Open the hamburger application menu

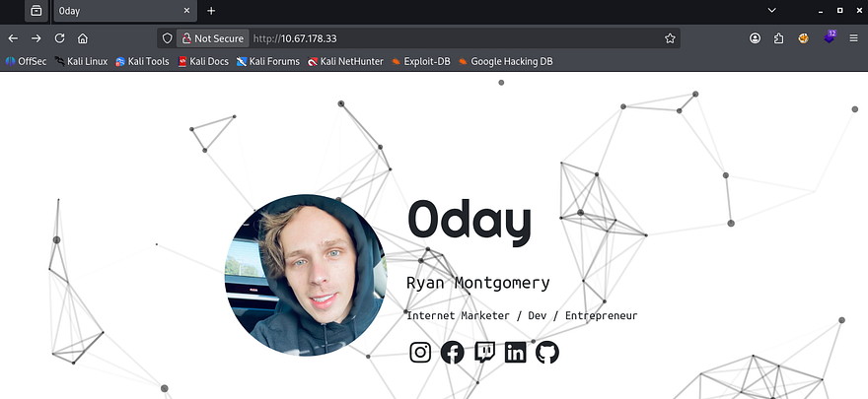click(853, 38)
